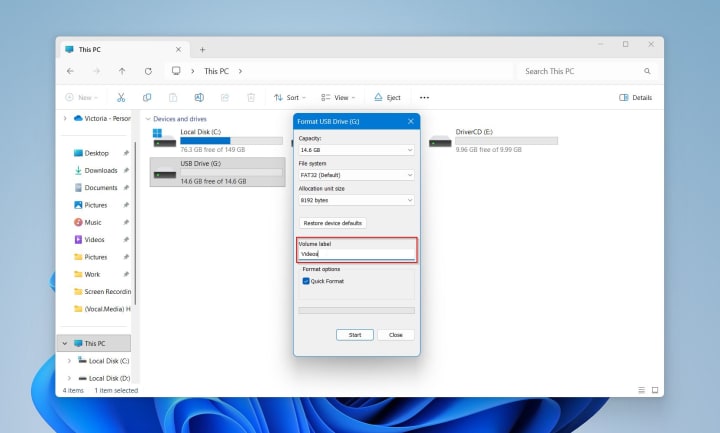Click the Rename icon in toolbar
720x433 pixels.
[199, 97]
